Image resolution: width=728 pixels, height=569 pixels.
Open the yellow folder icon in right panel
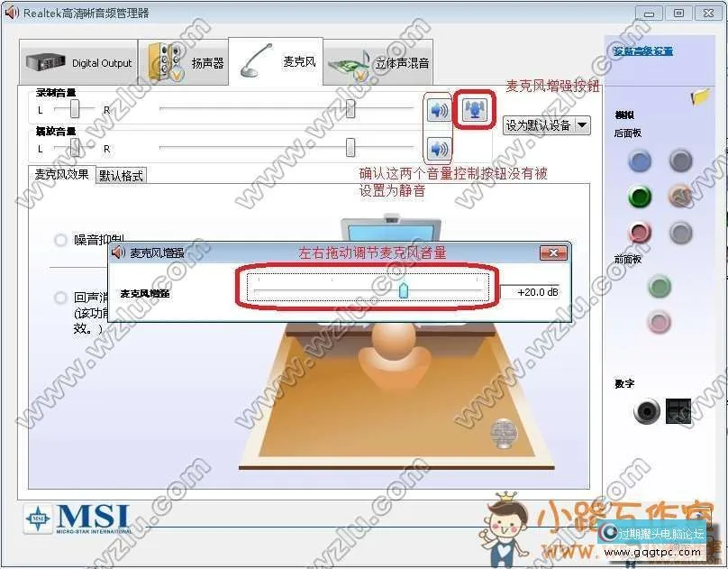pos(698,99)
